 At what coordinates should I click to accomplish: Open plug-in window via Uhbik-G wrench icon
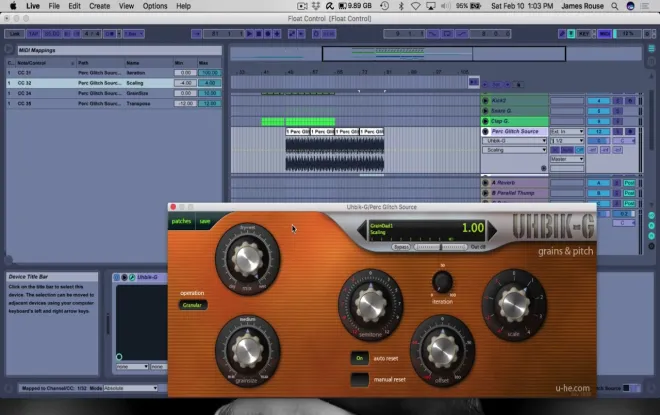pos(132,277)
